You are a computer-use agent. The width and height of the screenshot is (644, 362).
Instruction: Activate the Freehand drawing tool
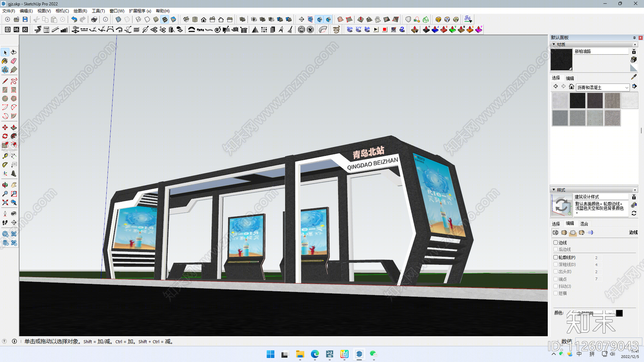click(14, 81)
